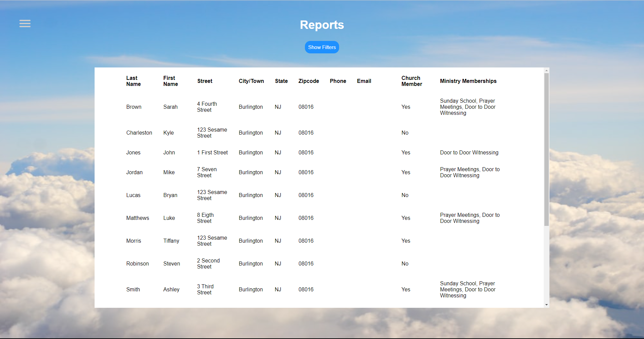Viewport: 644px width, 339px height.
Task: Click NJ state in the Jones row
Action: point(278,152)
